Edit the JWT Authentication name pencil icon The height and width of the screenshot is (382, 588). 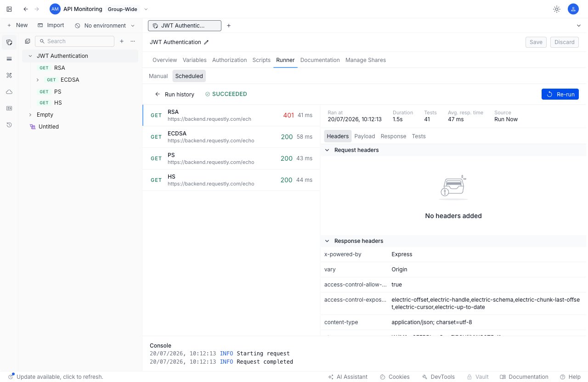(206, 42)
